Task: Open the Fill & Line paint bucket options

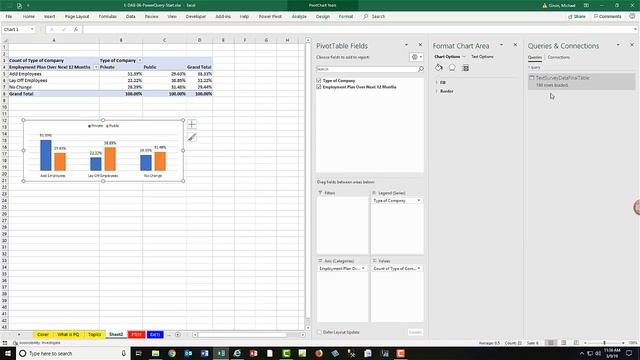Action: coord(439,68)
